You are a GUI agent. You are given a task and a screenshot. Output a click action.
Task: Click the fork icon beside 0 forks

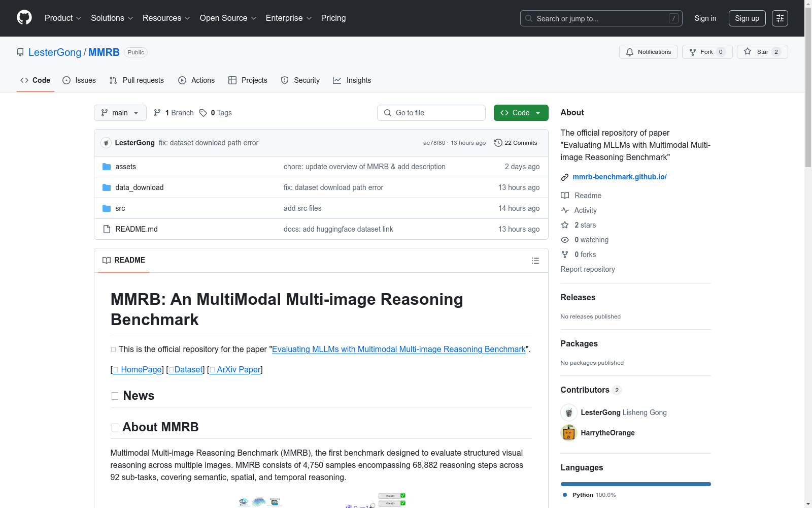[565, 255]
